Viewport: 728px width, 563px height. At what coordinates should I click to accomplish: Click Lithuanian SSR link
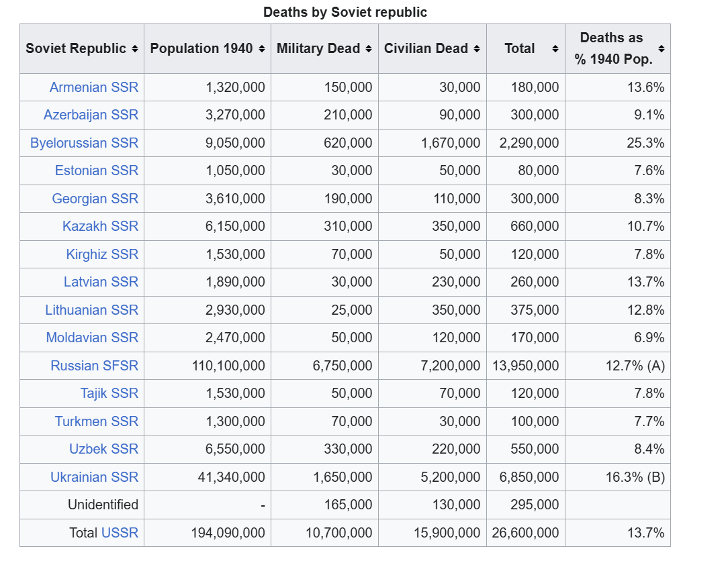pos(91,310)
